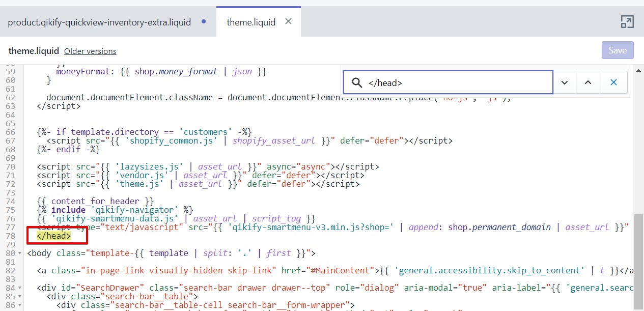The height and width of the screenshot is (311, 644).
Task: Close the theme.liquid tab
Action: (x=288, y=21)
